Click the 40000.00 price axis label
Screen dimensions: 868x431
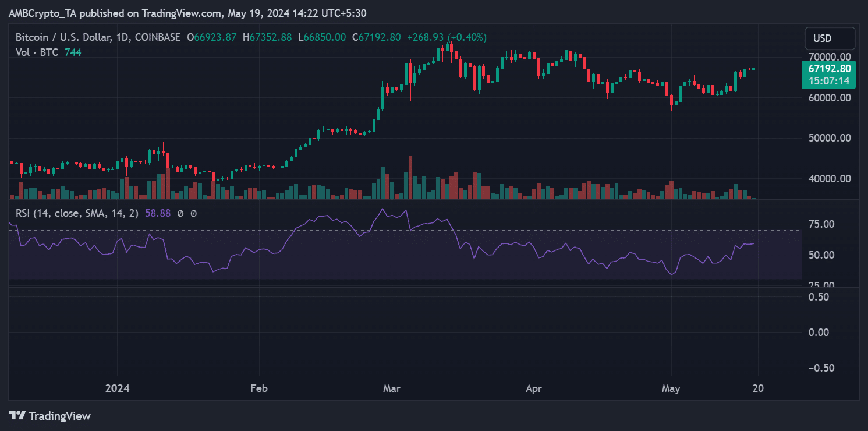(828, 179)
